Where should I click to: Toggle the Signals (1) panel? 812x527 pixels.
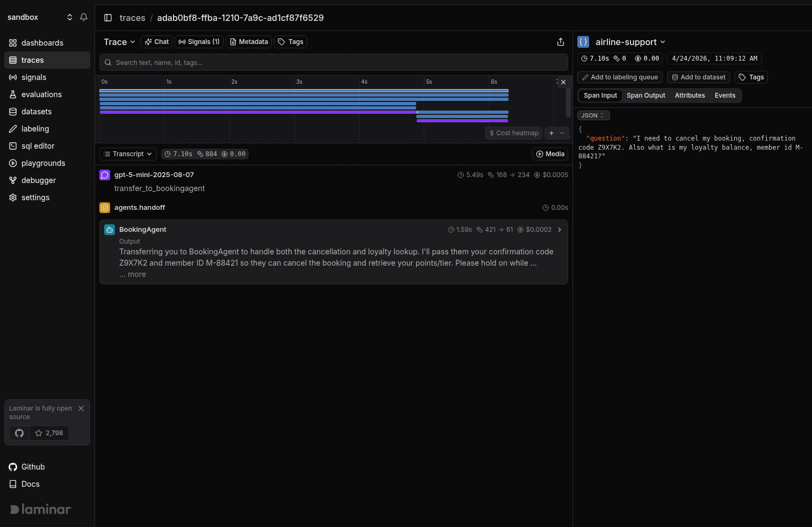click(198, 41)
